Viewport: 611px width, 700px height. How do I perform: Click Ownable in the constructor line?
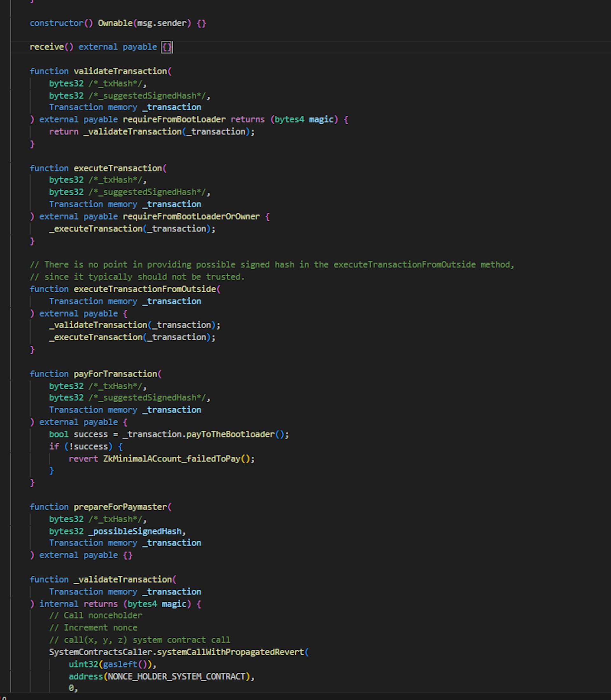pyautogui.click(x=115, y=23)
